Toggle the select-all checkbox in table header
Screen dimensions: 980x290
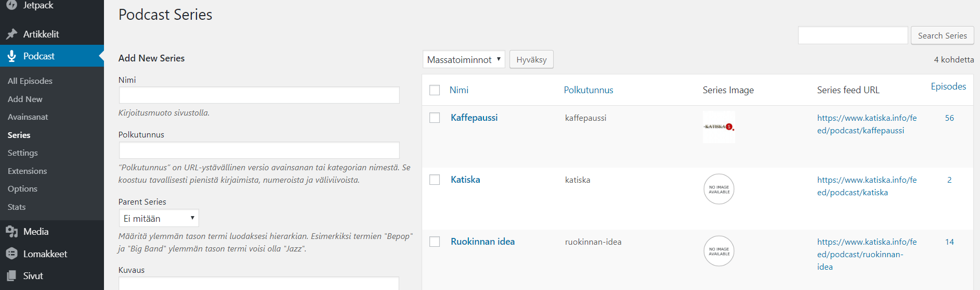pyautogui.click(x=435, y=90)
